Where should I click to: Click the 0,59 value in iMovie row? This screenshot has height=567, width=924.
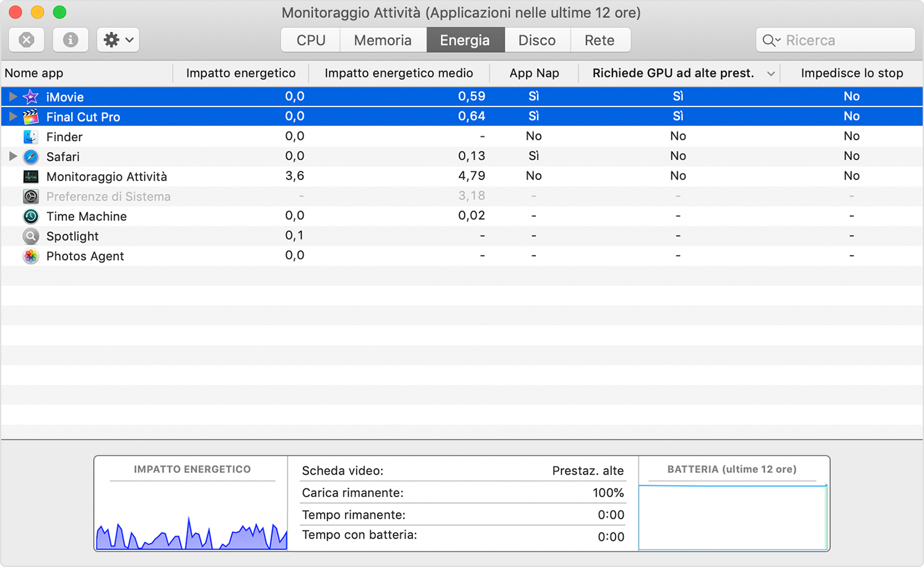click(x=471, y=97)
